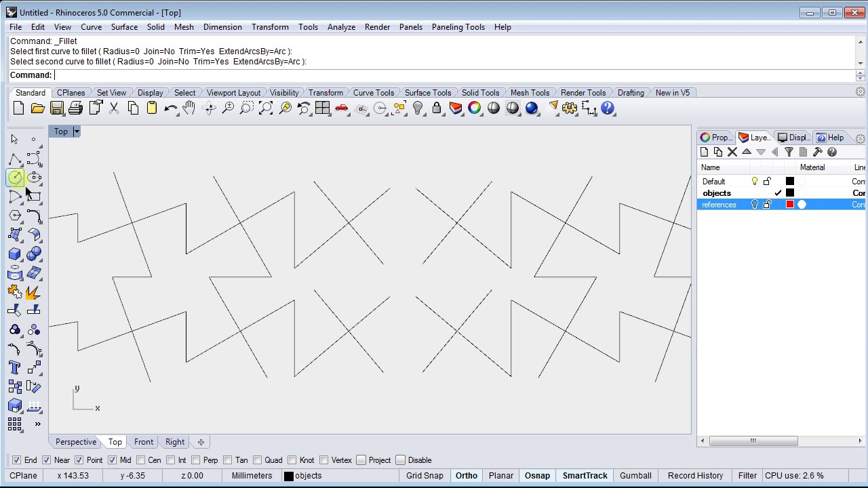Expand more tools chevron in sidebar
Image resolution: width=868 pixels, height=488 pixels.
tap(37, 424)
